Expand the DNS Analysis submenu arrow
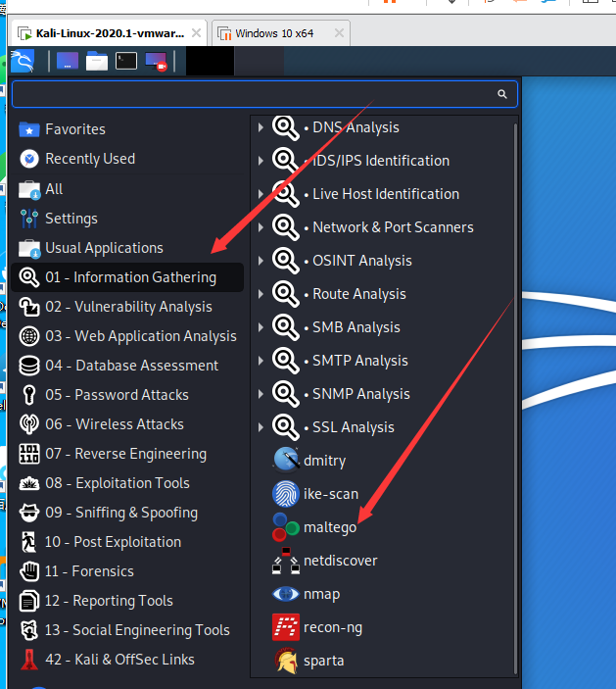The width and height of the screenshot is (616, 689). coord(261,127)
